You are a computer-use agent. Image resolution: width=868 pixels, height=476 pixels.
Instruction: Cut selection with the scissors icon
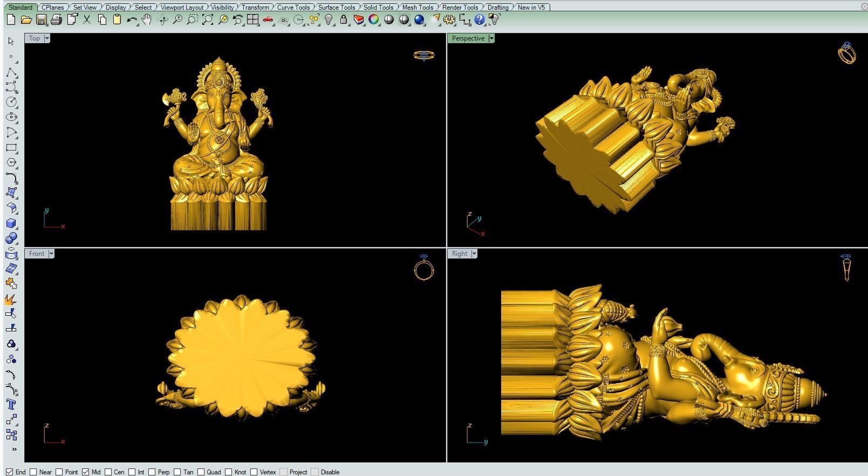pos(86,19)
